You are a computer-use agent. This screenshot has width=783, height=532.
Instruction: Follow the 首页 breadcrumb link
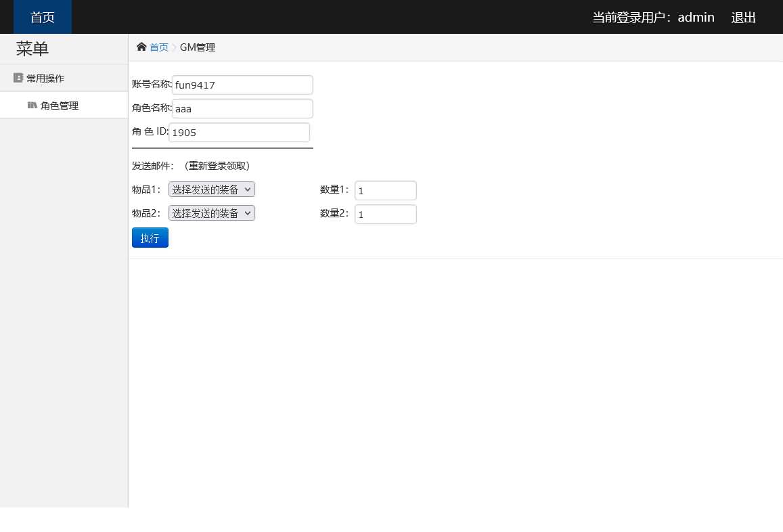(x=159, y=47)
